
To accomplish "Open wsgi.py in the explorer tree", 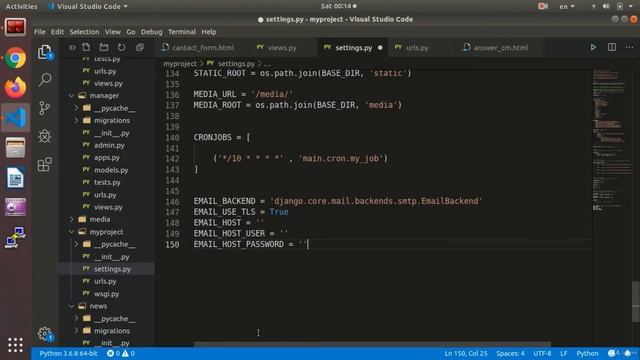I will [107, 293].
